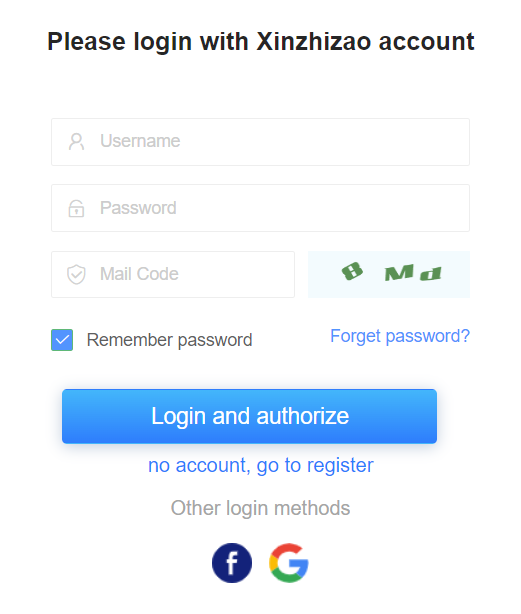Click the shield icon beside Mail Code
This screenshot has width=521, height=614.
[76, 274]
